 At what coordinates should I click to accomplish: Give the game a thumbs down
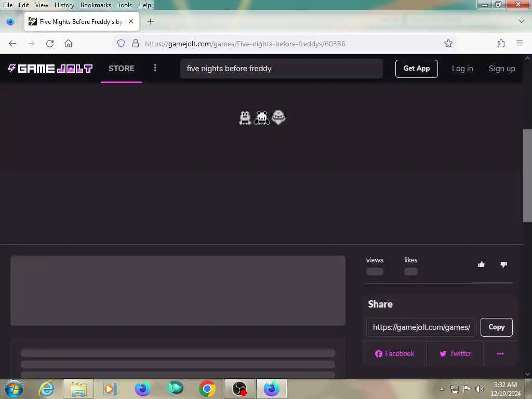coord(503,264)
